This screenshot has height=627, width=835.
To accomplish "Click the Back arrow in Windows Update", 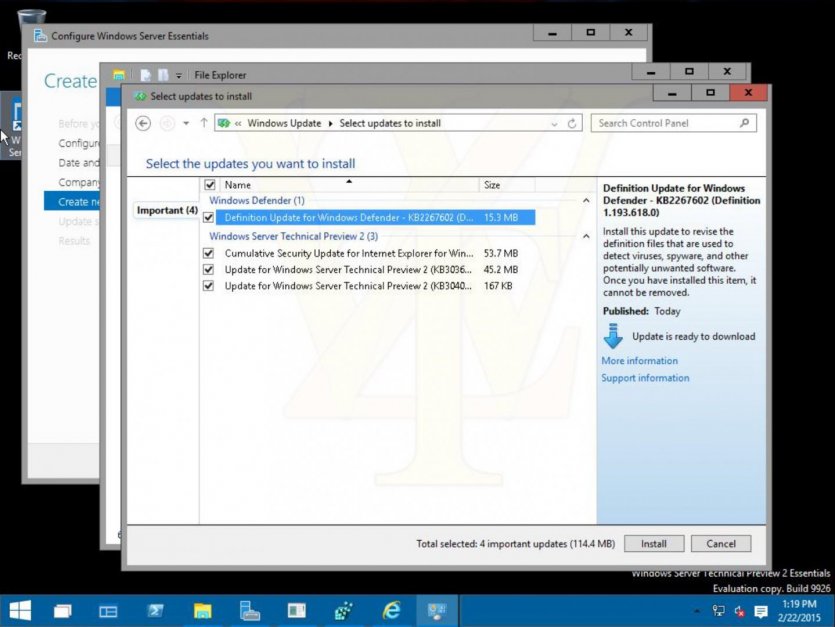I will click(x=143, y=123).
